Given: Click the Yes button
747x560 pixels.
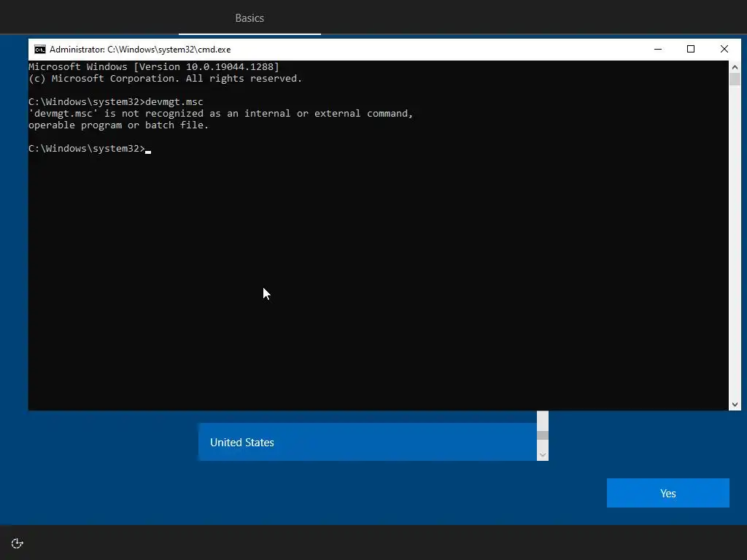Looking at the screenshot, I should tap(668, 493).
